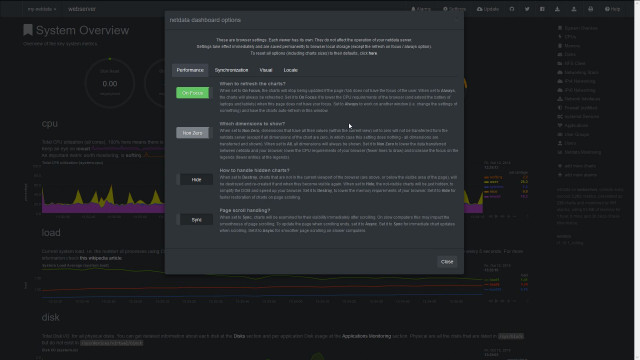Click the Update cloud button

(x=488, y=9)
